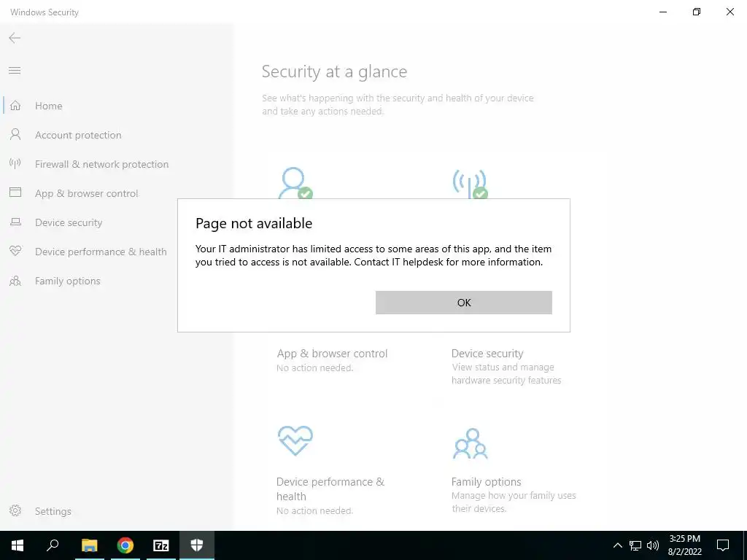
Task: Click the Device performance heart tile icon
Action: click(x=295, y=440)
